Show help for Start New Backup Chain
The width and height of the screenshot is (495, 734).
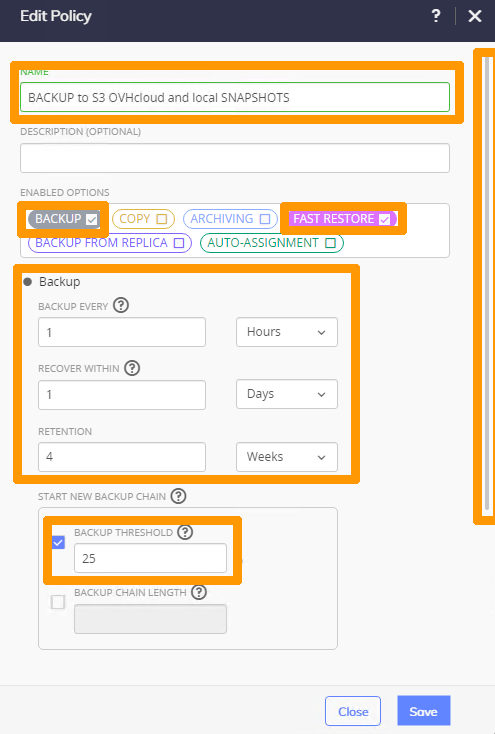coord(178,496)
